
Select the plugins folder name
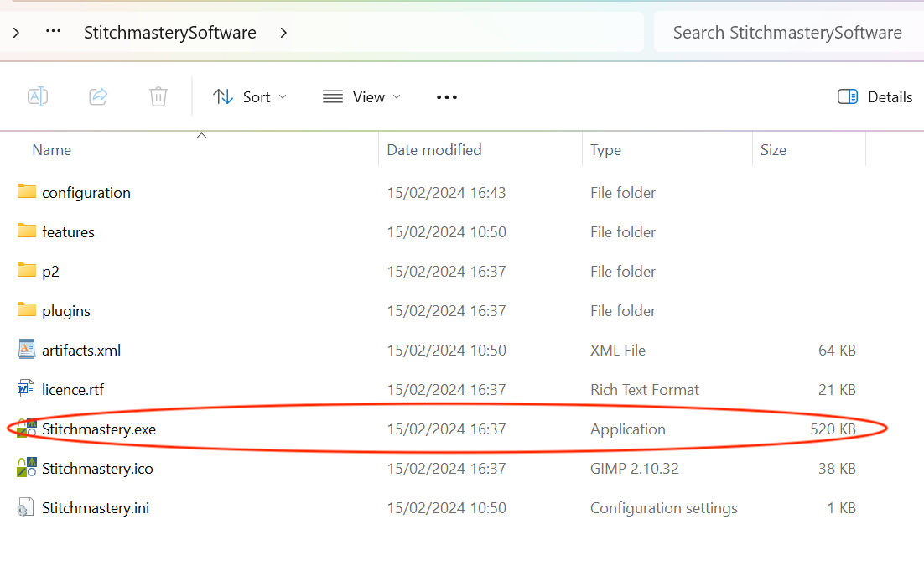point(66,311)
